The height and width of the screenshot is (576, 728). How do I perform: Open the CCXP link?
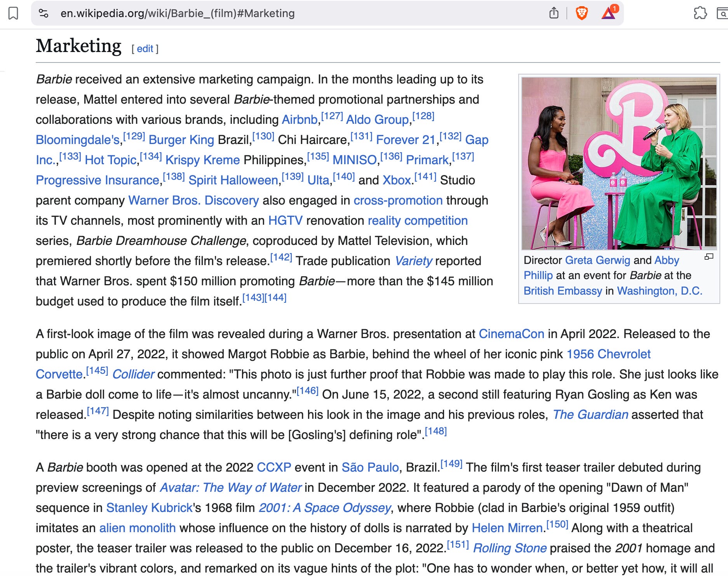tap(274, 467)
